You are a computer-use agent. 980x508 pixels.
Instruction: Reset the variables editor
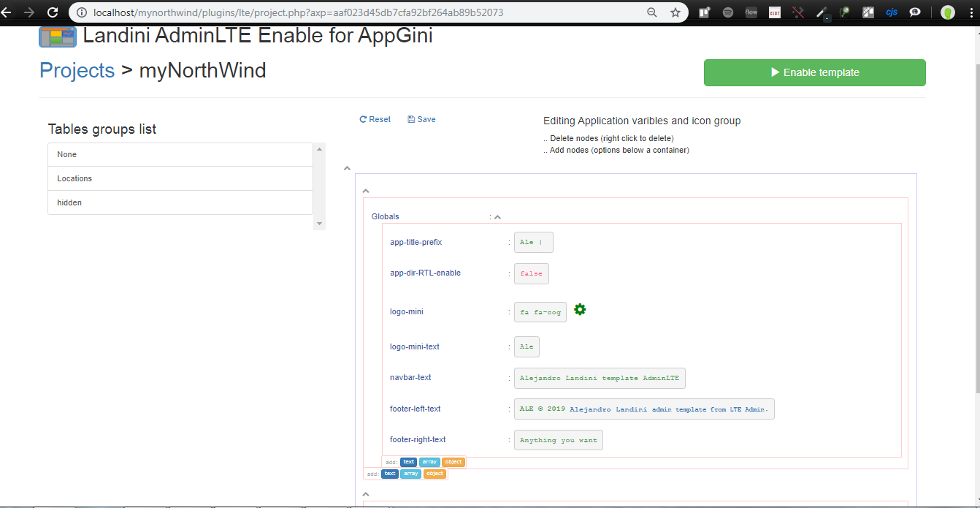pyautogui.click(x=375, y=119)
